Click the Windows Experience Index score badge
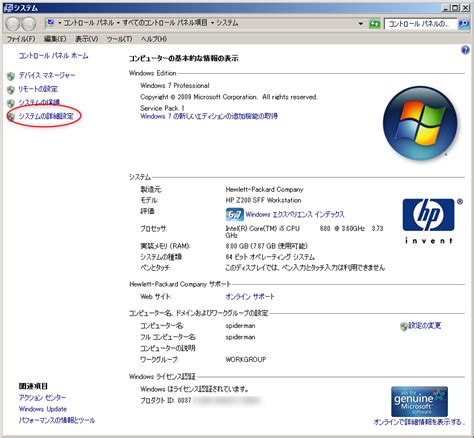The width and height of the screenshot is (474, 438). pyautogui.click(x=235, y=214)
